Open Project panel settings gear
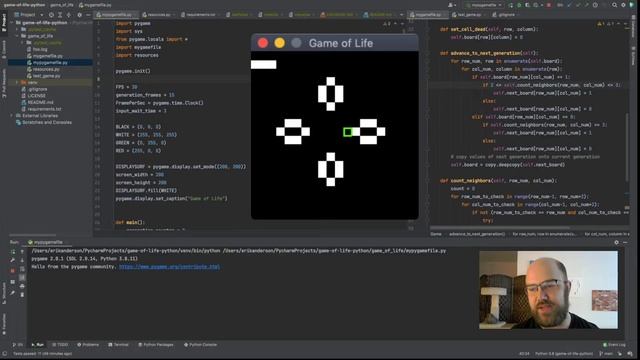The image size is (640, 360). 79,15
